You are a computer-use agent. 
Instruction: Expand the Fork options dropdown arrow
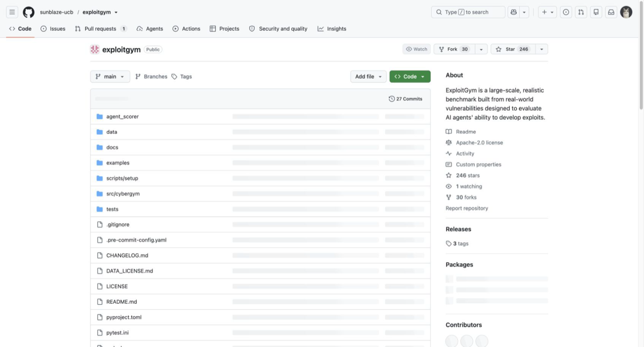481,49
